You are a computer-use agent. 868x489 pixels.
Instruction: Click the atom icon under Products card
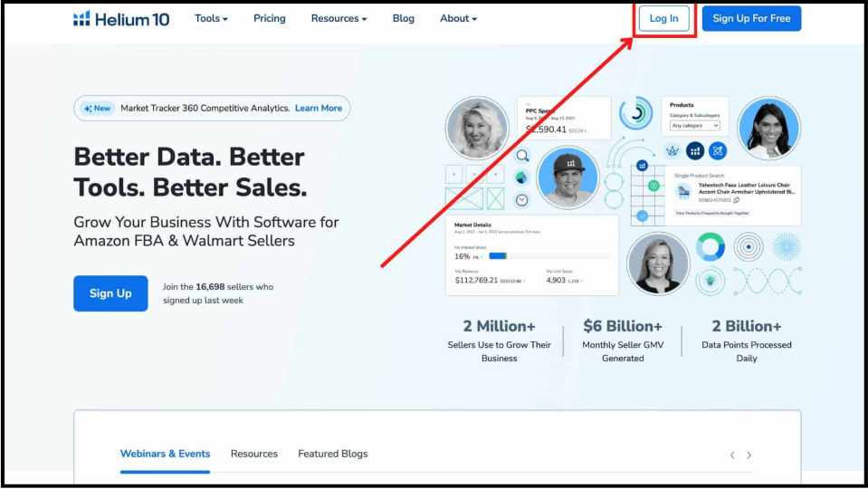(x=716, y=150)
